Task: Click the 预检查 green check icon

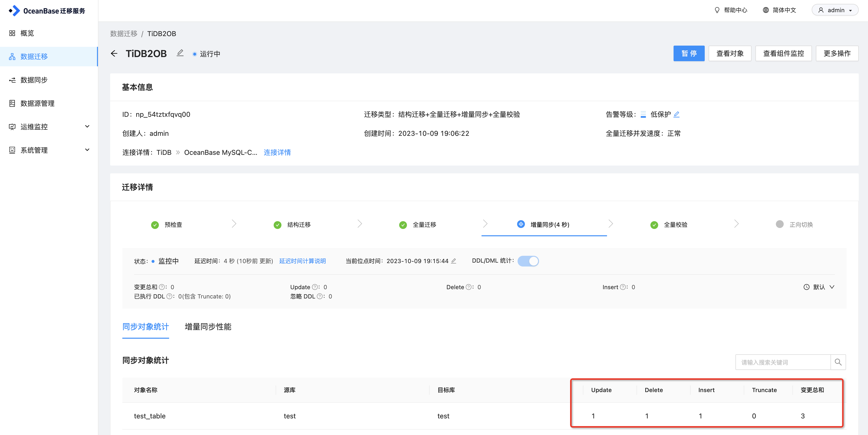Action: [x=155, y=225]
